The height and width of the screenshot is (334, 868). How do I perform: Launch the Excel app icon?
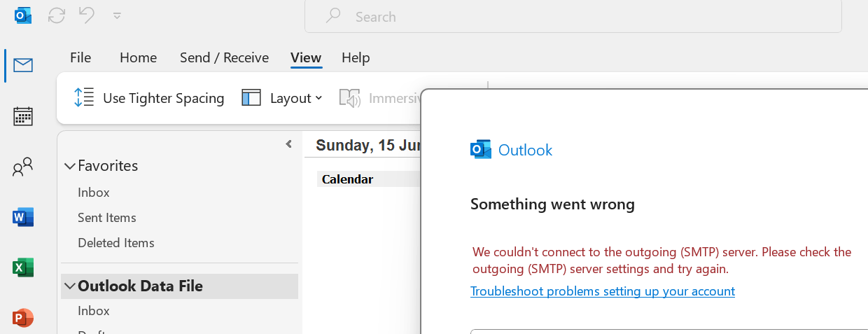tap(23, 267)
